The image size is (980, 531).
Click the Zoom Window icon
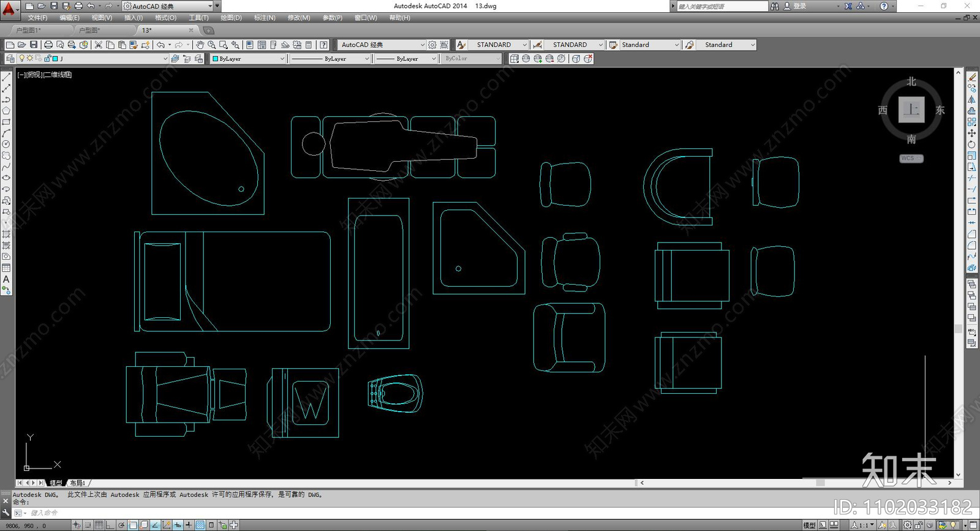(x=223, y=45)
